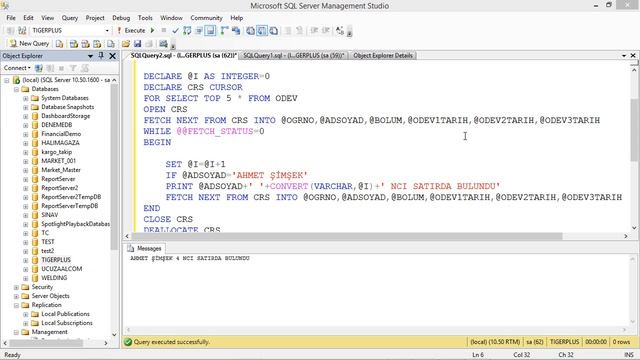This screenshot has height=360, width=640.
Task: Toggle Results to Grid icon
Action: (262, 31)
